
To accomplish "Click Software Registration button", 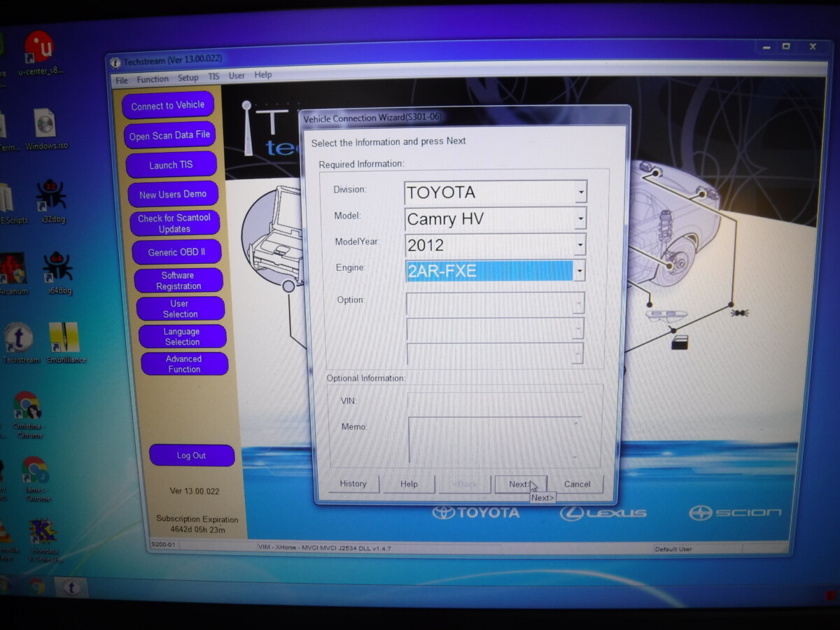I will [x=178, y=281].
